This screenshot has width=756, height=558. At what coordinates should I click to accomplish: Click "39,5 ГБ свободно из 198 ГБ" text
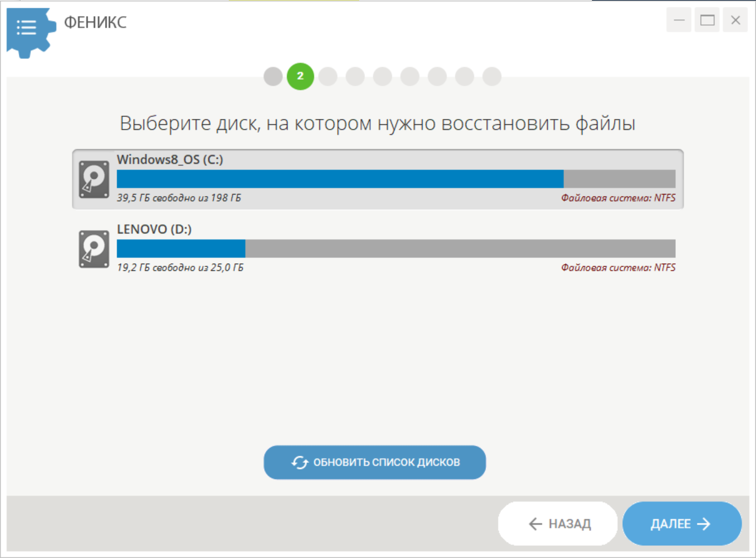179,198
